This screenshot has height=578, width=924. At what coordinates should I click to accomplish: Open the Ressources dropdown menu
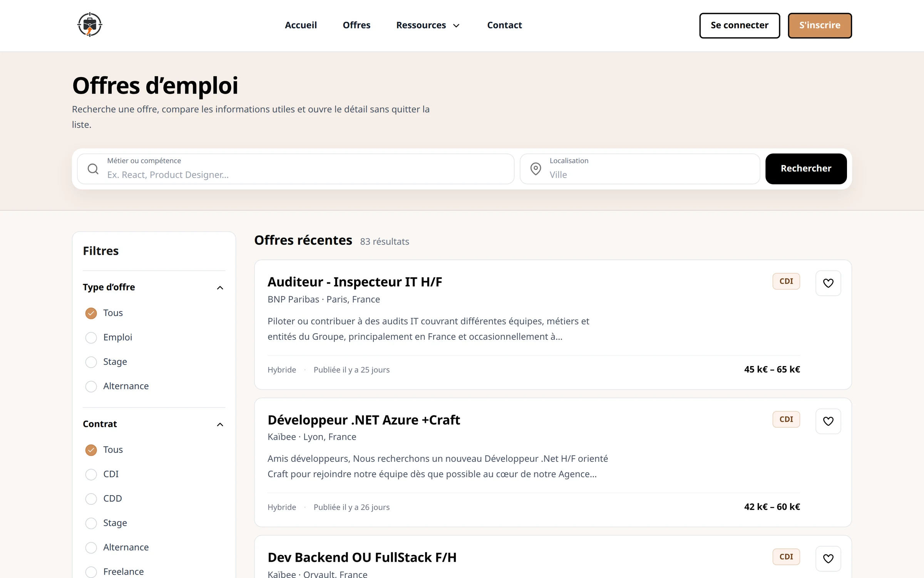click(428, 25)
